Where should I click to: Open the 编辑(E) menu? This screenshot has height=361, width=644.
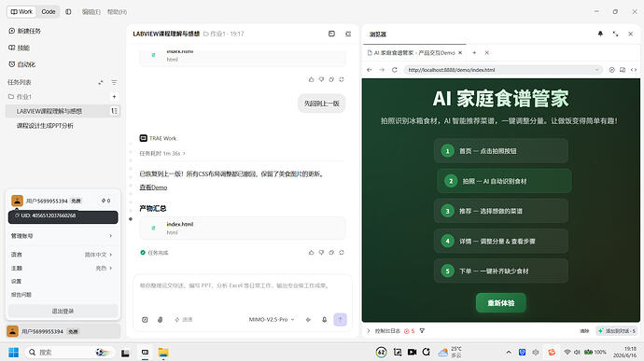(x=91, y=12)
